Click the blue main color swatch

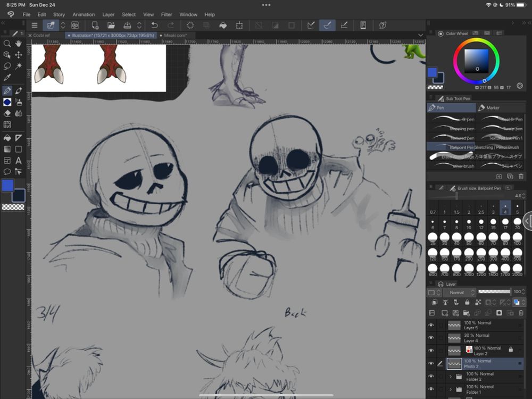point(7,186)
